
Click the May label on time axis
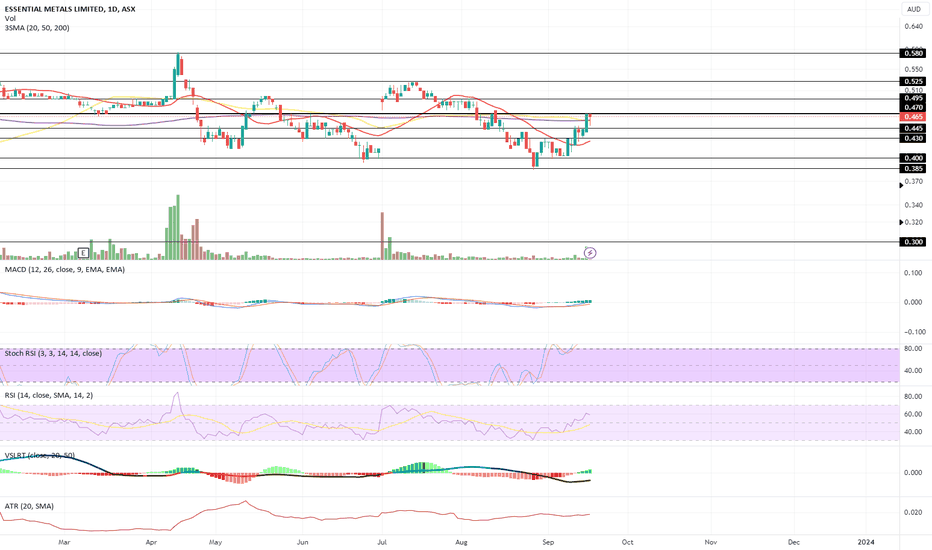pyautogui.click(x=215, y=542)
